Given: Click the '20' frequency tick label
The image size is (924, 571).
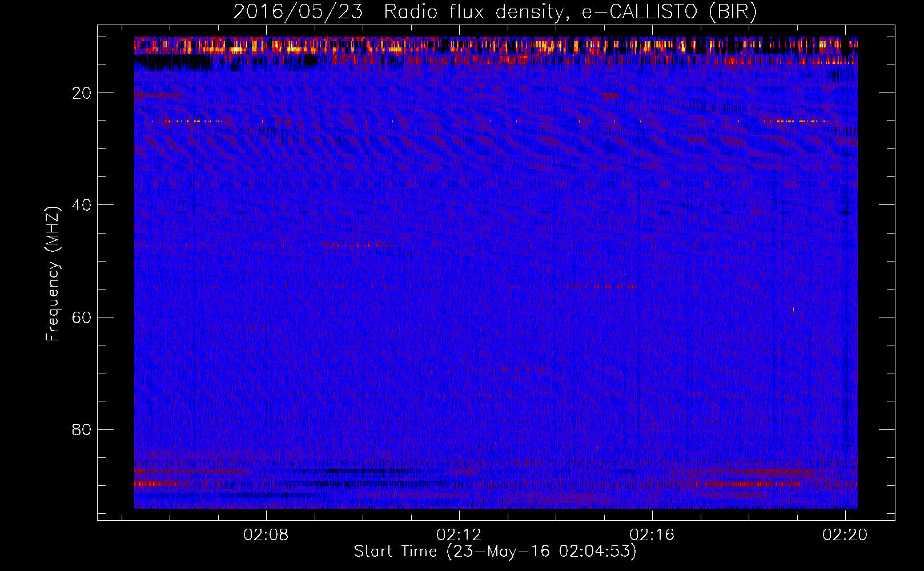Looking at the screenshot, I should click(82, 93).
